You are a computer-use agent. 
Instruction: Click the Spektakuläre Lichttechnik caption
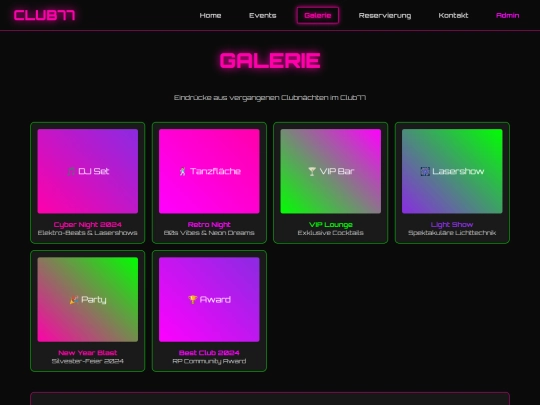(x=452, y=233)
